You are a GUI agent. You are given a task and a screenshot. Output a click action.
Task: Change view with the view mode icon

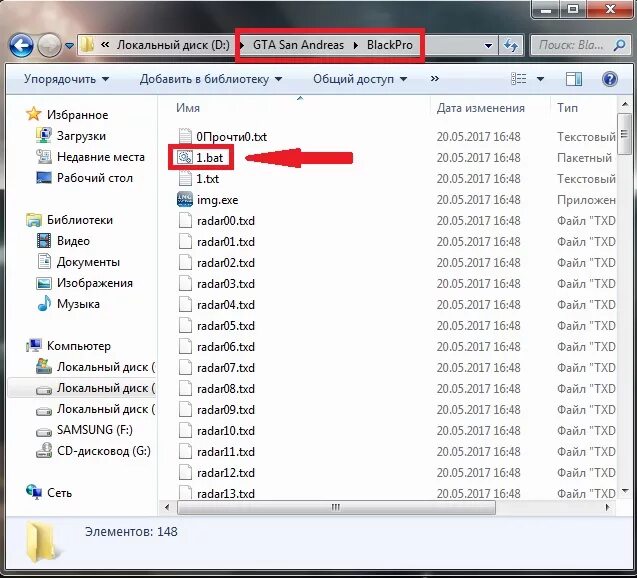coord(518,79)
